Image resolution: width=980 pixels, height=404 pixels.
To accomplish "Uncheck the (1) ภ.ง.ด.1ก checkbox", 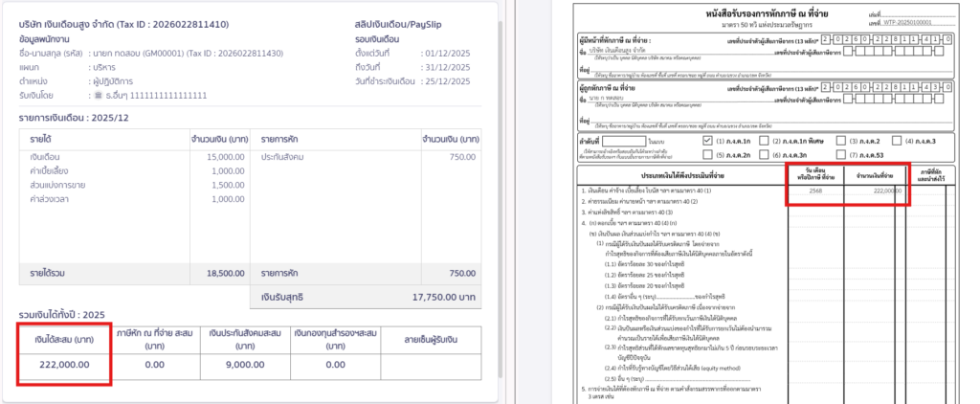I will (707, 140).
